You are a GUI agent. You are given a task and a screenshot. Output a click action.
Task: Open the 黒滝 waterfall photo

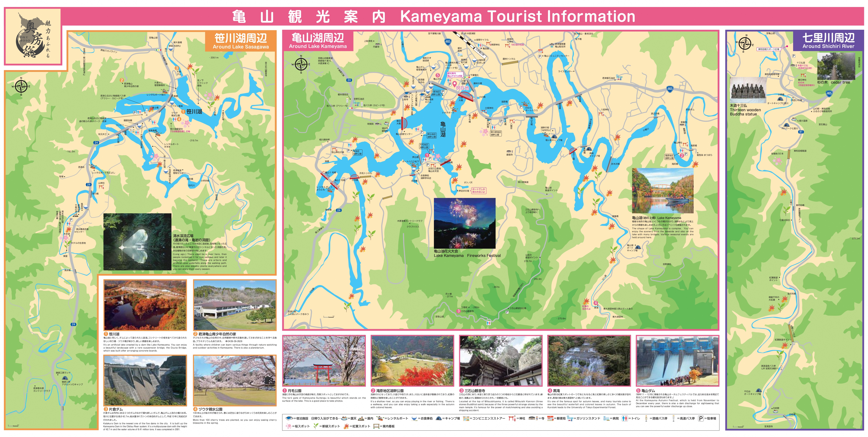click(x=589, y=360)
